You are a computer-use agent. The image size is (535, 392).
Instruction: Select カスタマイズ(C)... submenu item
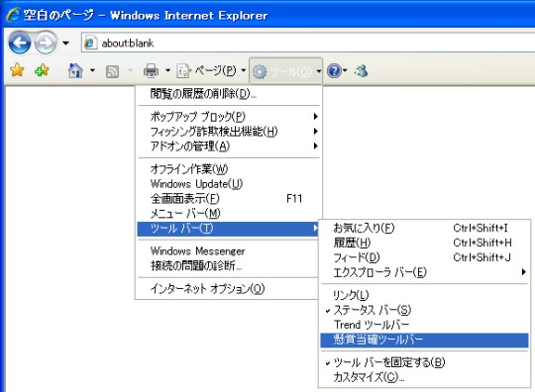pos(424,377)
